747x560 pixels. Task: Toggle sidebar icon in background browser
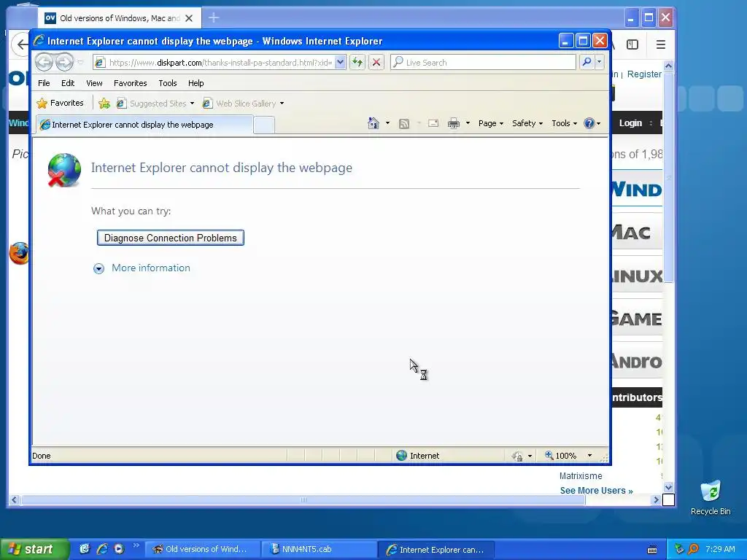coord(632,44)
